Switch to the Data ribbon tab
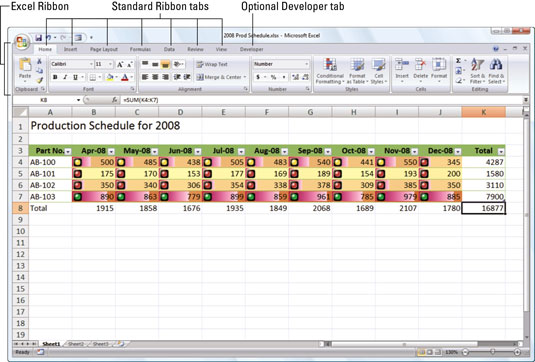Image resolution: width=535 pixels, height=362 pixels. pos(169,49)
